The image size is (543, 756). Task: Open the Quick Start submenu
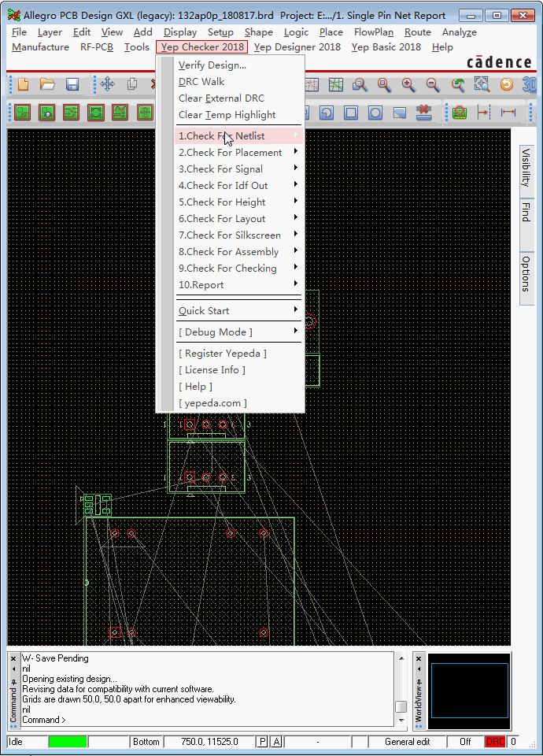click(239, 311)
